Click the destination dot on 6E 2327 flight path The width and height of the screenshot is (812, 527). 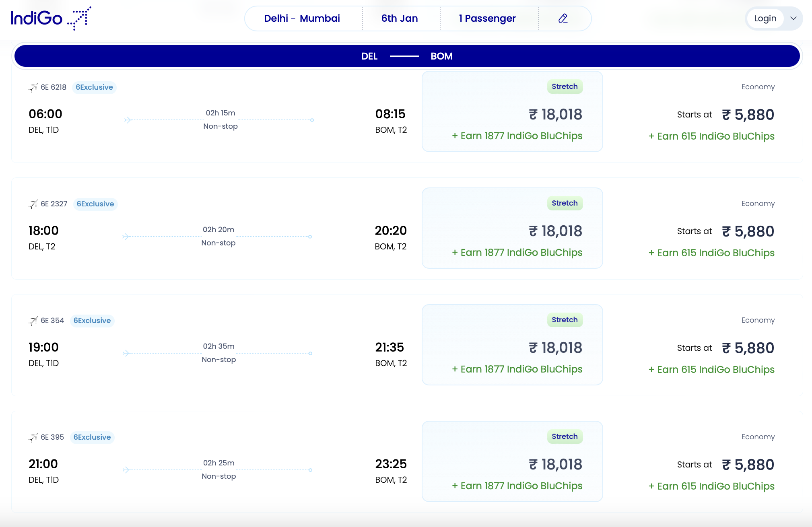(310, 237)
